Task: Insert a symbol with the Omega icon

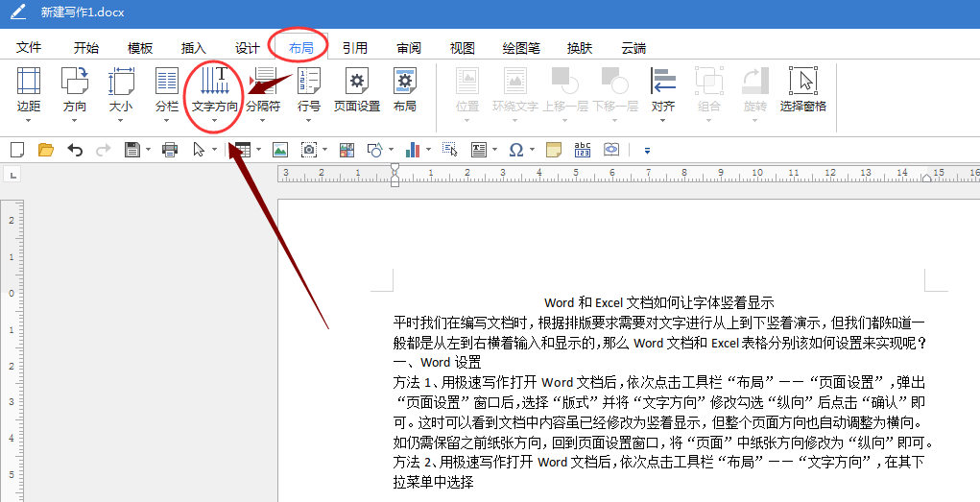Action: point(516,150)
